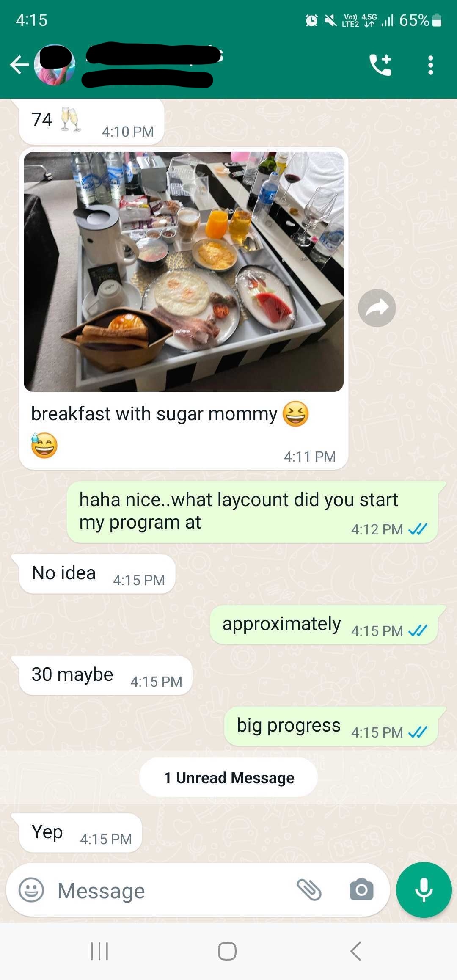Tap the Android recent apps button
The width and height of the screenshot is (457, 980).
[100, 951]
